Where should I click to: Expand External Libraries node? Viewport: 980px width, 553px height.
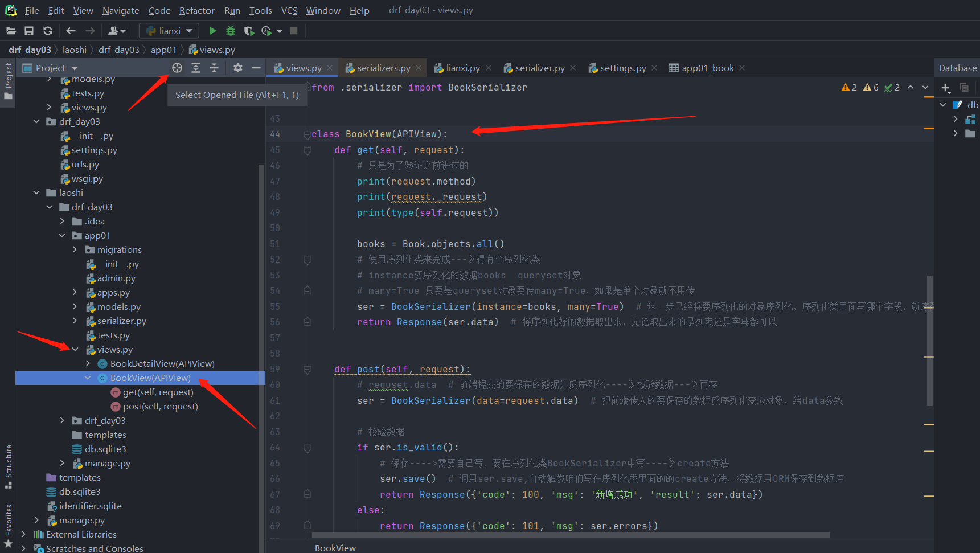[23, 534]
